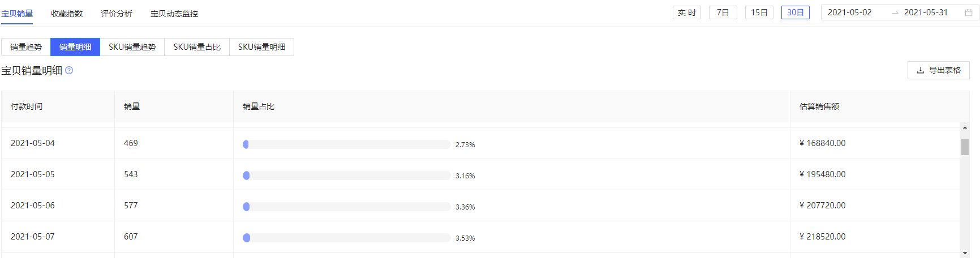The image size is (980, 278).
Task: Click the end date field 2021-05-31
Action: coord(926,12)
